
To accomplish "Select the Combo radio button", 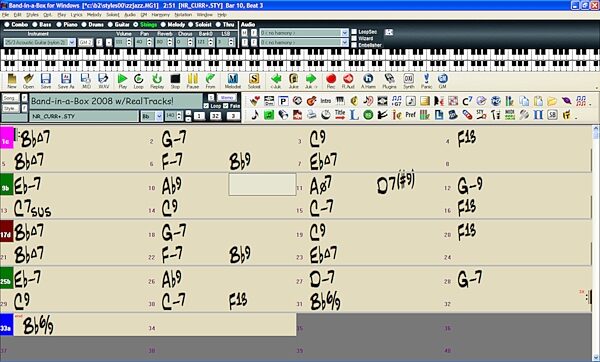I will [7, 24].
